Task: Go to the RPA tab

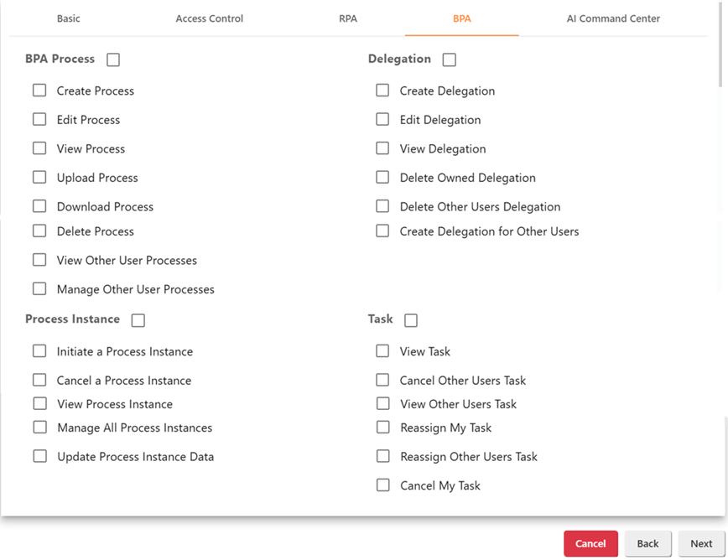Action: tap(348, 18)
